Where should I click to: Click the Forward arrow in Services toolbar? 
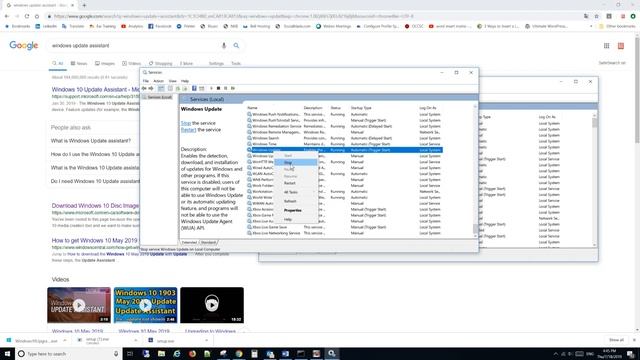(151, 88)
